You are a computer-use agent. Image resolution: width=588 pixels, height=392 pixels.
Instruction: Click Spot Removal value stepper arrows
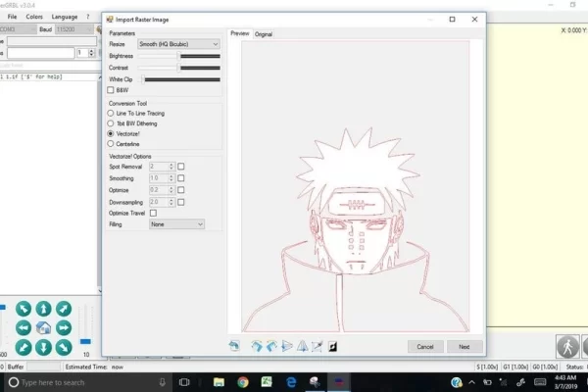[x=171, y=167]
